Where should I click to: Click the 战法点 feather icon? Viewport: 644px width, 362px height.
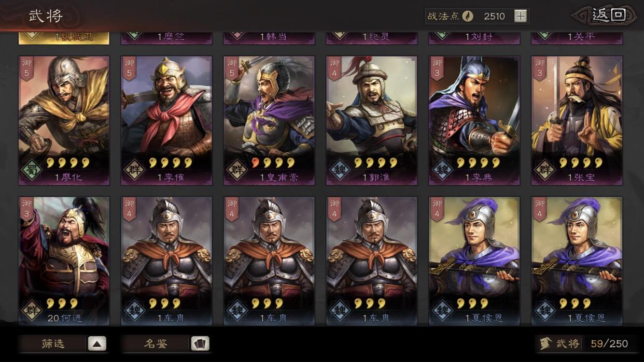[x=468, y=16]
